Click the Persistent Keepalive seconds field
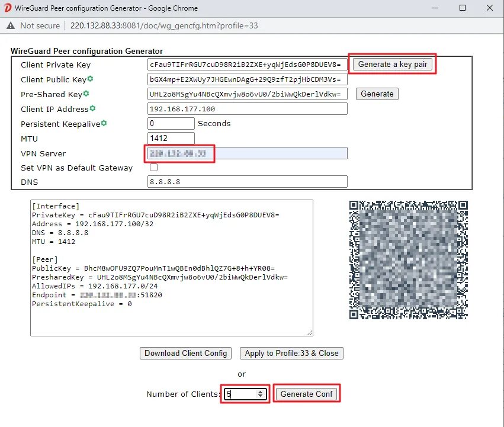The image size is (504, 427). tap(171, 123)
